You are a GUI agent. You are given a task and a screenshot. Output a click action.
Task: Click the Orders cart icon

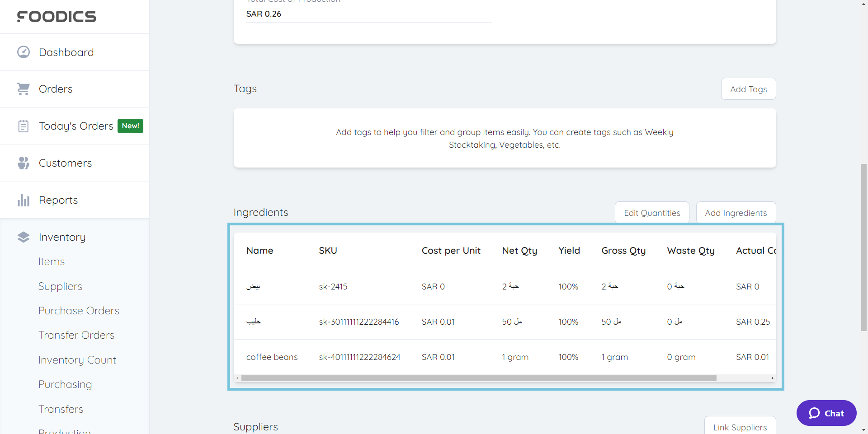[x=24, y=89]
